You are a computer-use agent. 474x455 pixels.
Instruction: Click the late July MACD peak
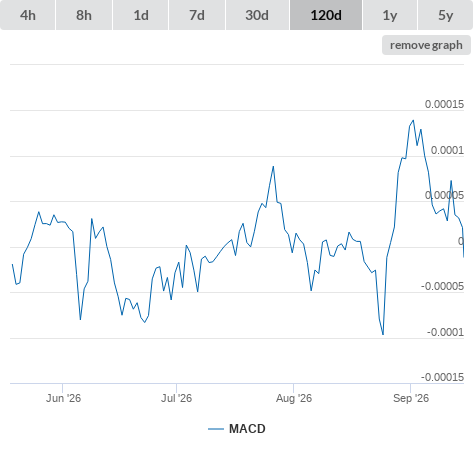(x=273, y=166)
